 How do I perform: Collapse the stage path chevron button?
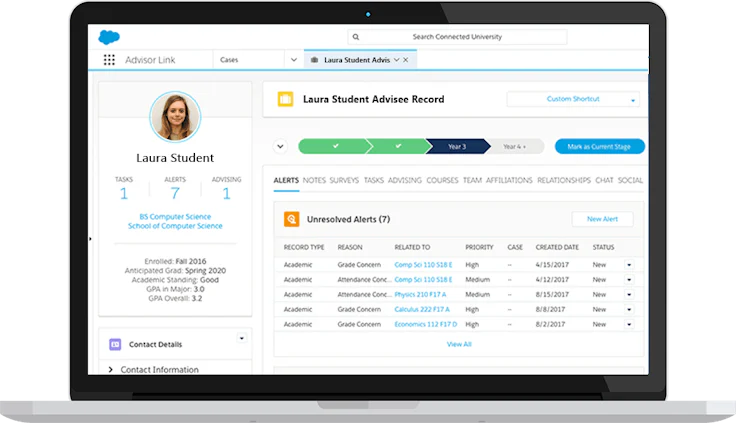280,146
